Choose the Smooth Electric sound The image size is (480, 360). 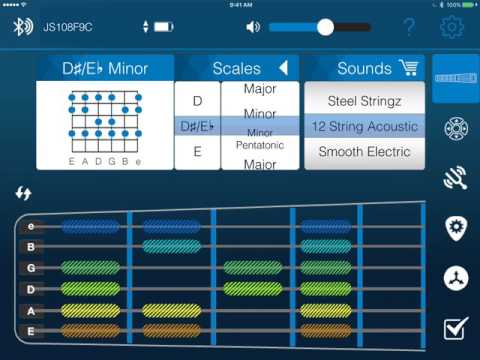click(x=364, y=152)
